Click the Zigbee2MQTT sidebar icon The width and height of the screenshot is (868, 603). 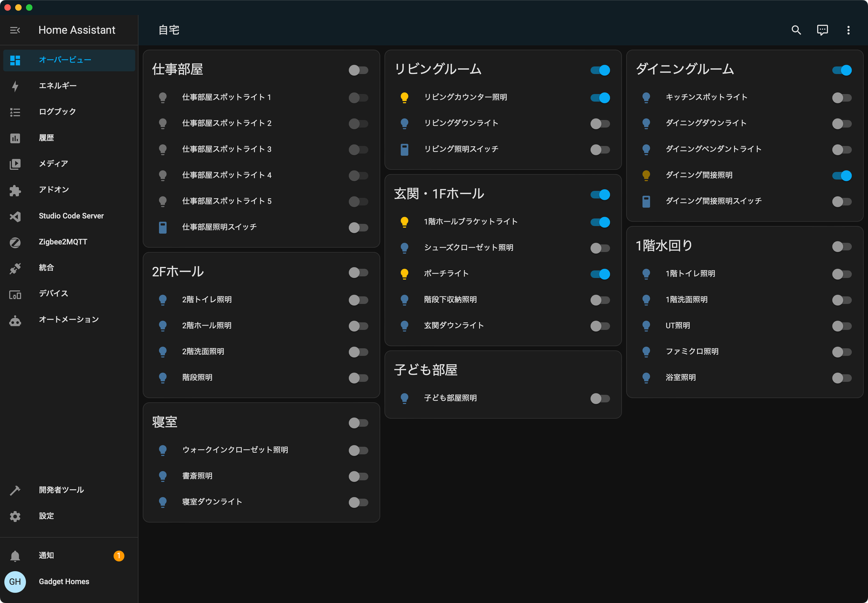[x=15, y=241]
